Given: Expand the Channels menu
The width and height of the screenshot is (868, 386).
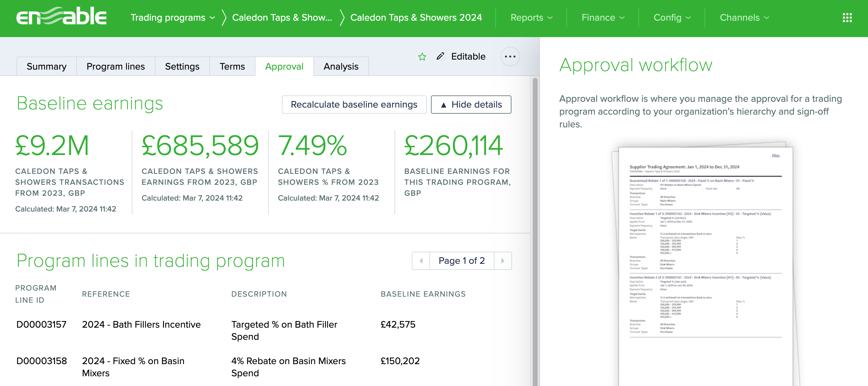Looking at the screenshot, I should tap(744, 18).
